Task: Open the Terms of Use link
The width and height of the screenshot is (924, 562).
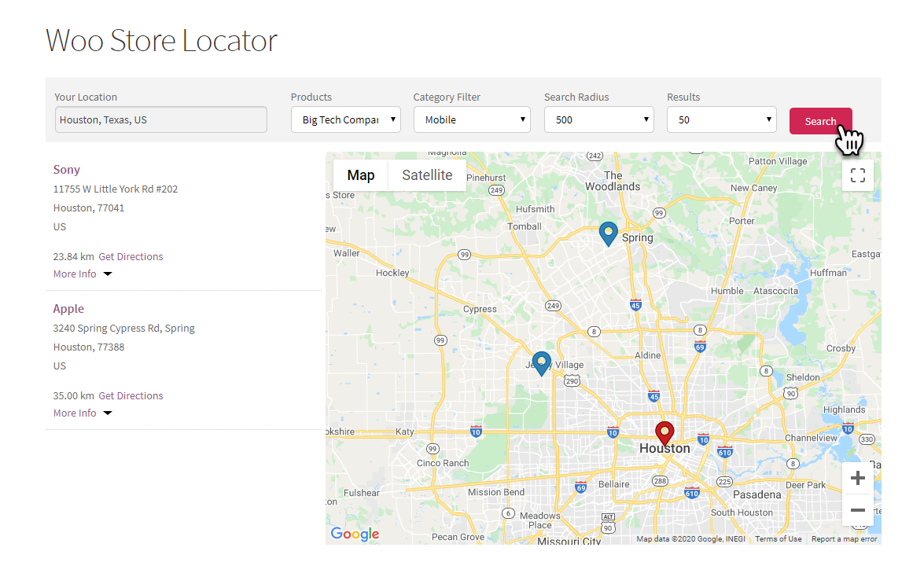Action: point(778,539)
